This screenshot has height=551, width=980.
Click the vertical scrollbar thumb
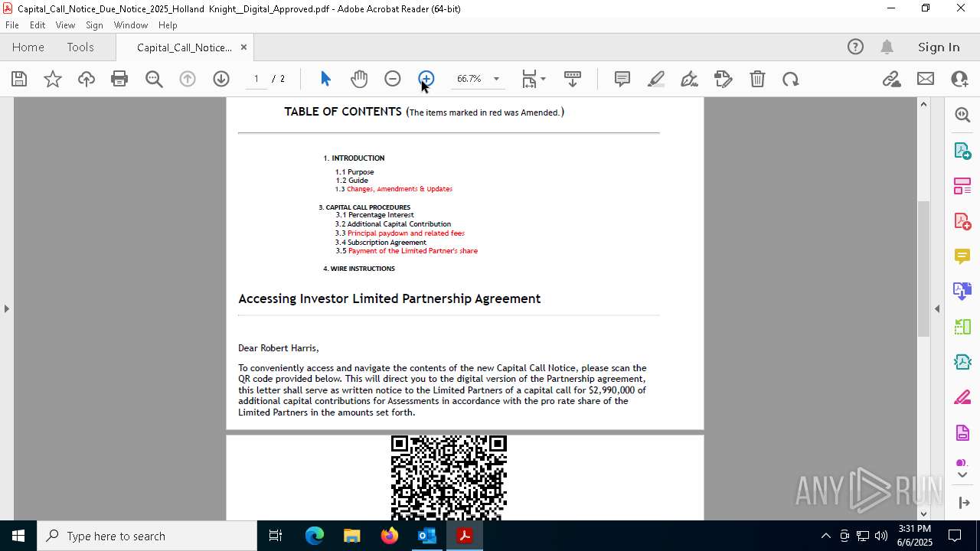point(923,268)
